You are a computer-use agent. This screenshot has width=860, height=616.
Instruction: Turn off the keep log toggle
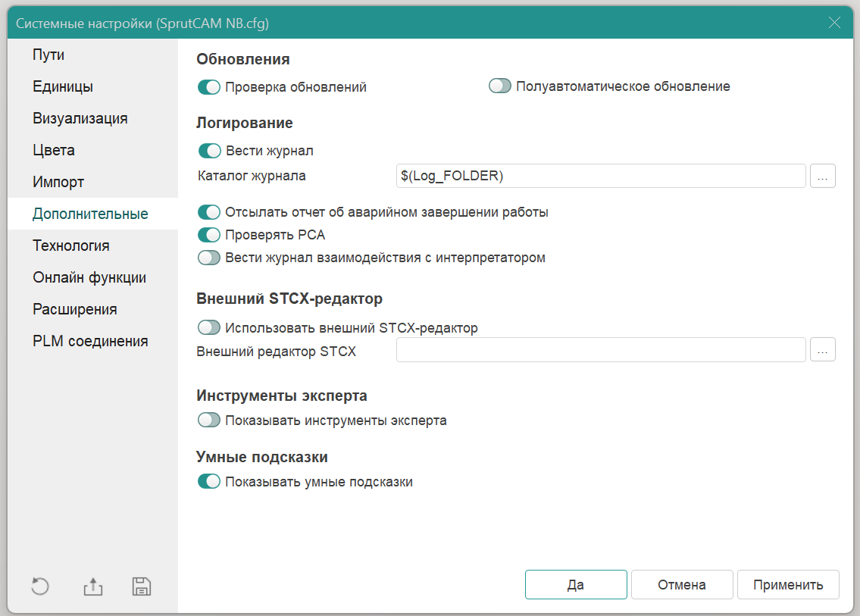[208, 151]
